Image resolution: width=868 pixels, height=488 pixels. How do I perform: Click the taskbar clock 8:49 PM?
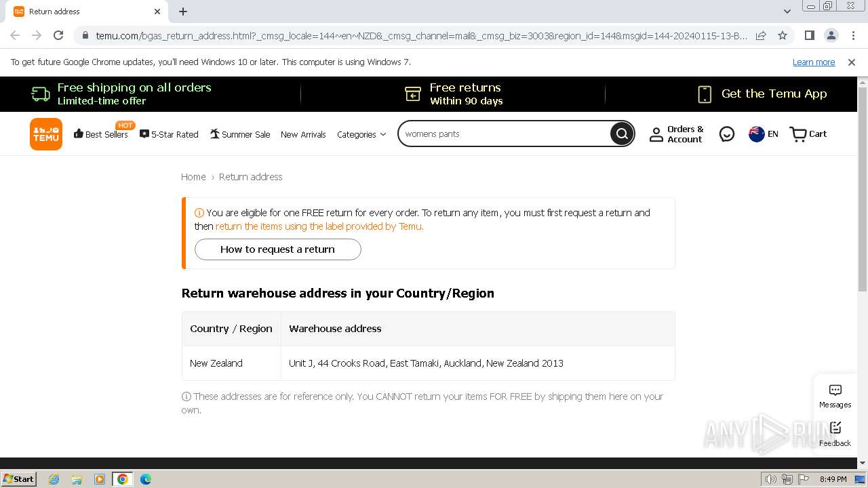[x=833, y=479]
